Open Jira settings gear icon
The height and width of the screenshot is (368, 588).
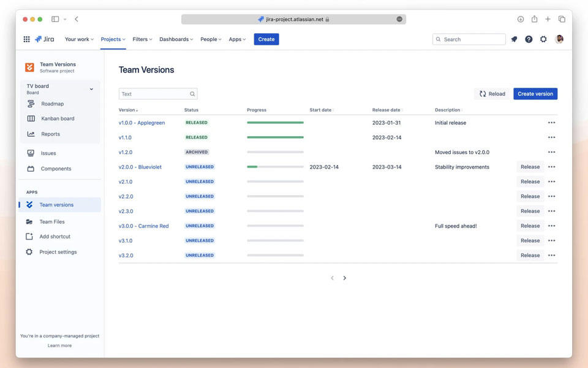click(x=543, y=39)
